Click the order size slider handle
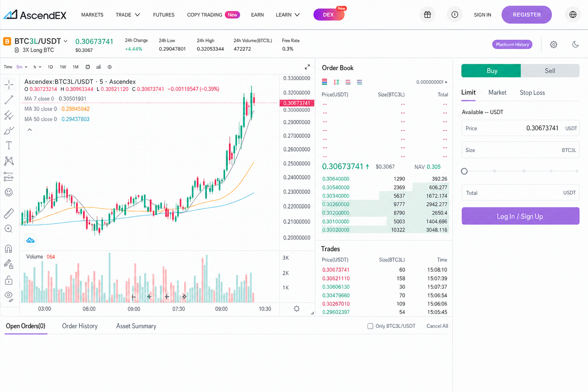The height and width of the screenshot is (392, 588). click(x=464, y=171)
